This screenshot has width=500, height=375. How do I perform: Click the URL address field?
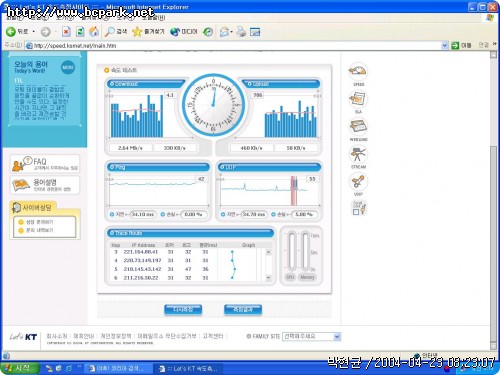(233, 45)
